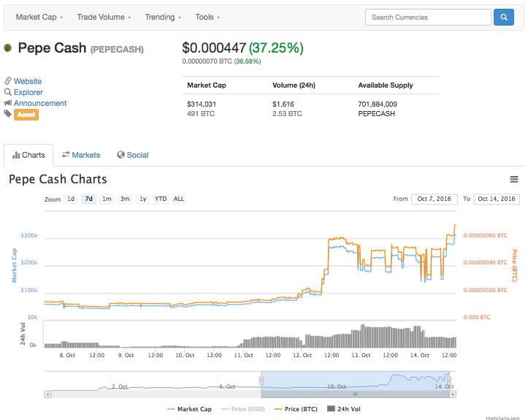Screen dimensions: 528x420
Task: Open the Announcement link
Action: 40,103
